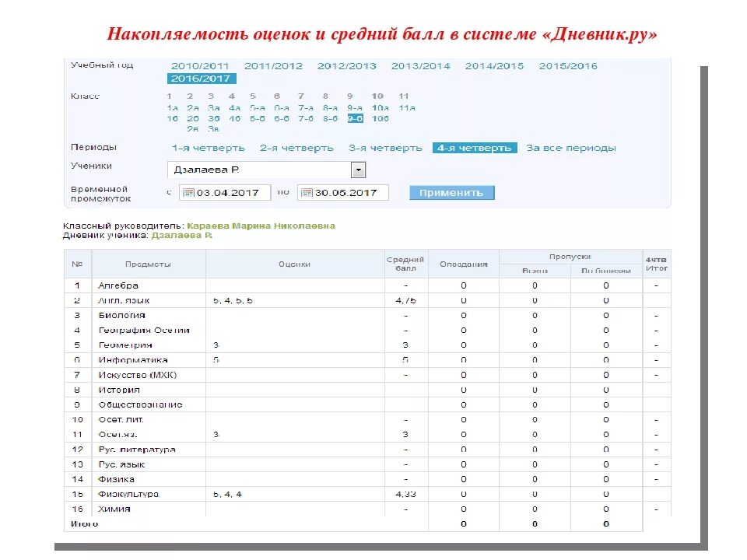The height and width of the screenshot is (560, 747).
Task: Click the Итого totals row label
Action: point(84,523)
